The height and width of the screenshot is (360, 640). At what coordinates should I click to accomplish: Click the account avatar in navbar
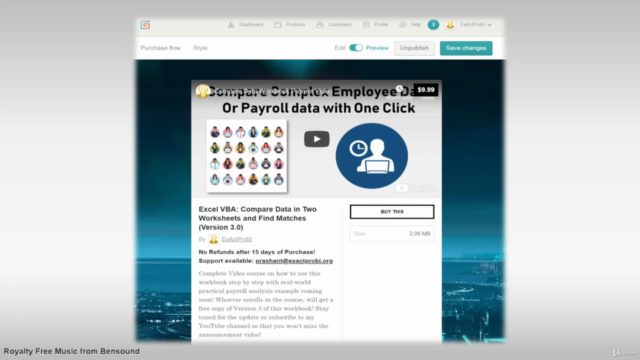[450, 25]
